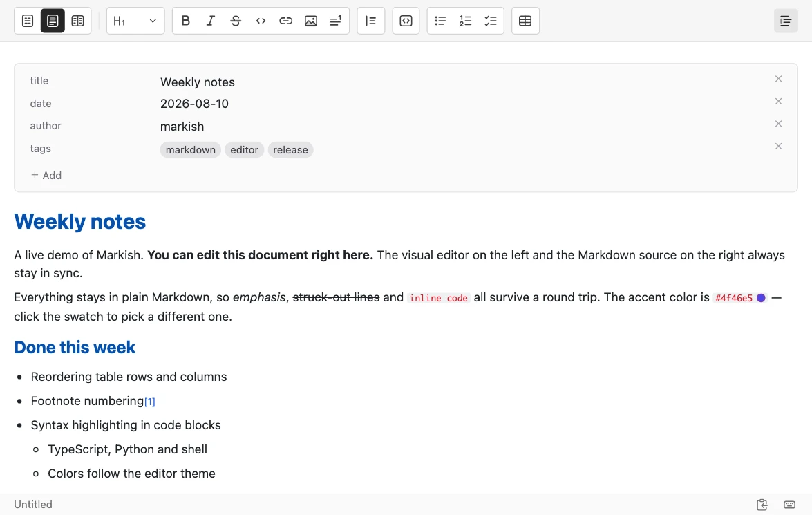812x515 pixels.
Task: Insert a blockquote
Action: point(371,21)
